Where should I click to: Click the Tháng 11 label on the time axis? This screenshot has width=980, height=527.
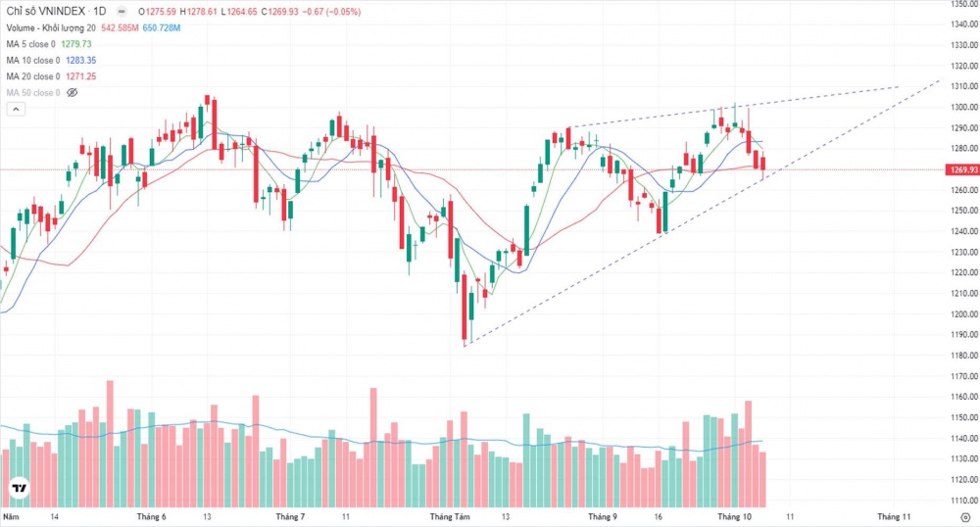(x=894, y=516)
